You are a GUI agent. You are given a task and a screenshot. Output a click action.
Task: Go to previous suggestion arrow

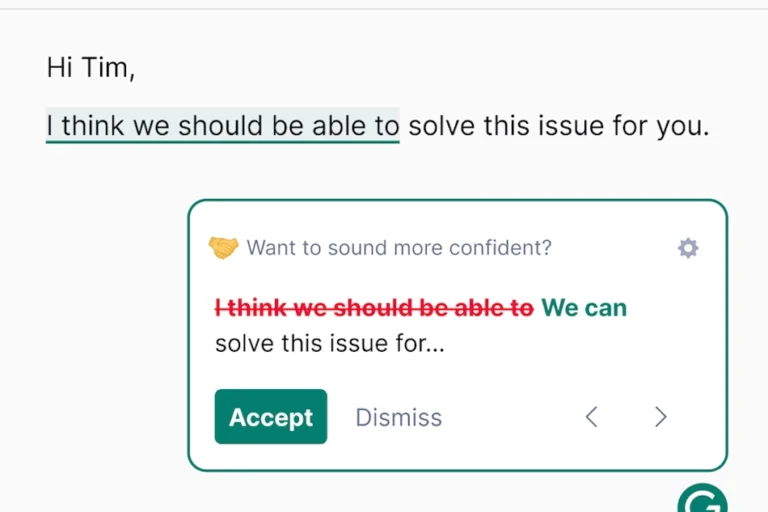[x=592, y=417]
